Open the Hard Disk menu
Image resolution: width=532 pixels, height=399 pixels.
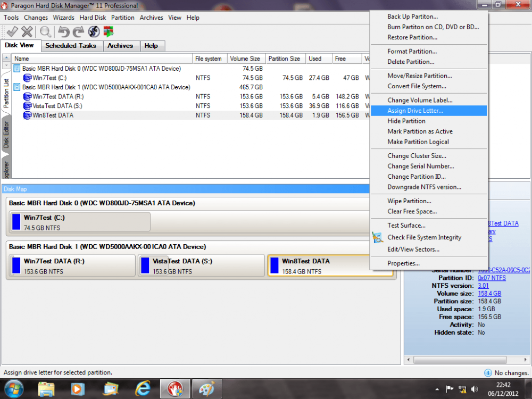93,18
